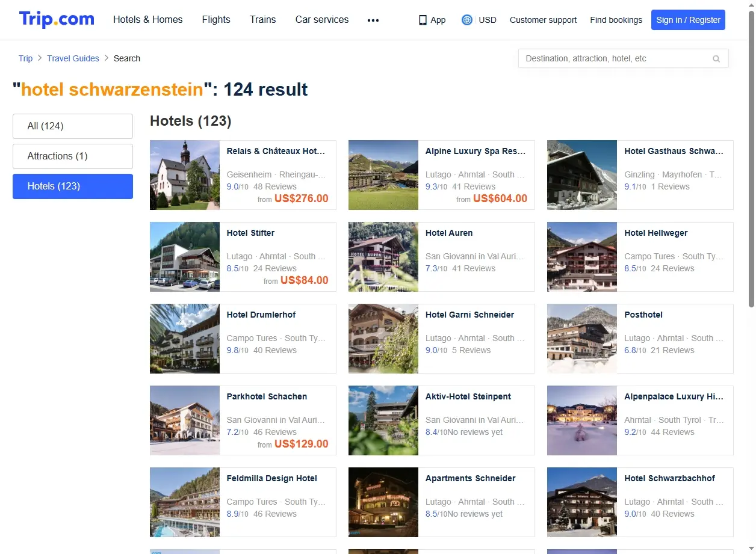Screen dimensions: 756x554
Task: Click the US$129.00 price
Action: click(302, 444)
